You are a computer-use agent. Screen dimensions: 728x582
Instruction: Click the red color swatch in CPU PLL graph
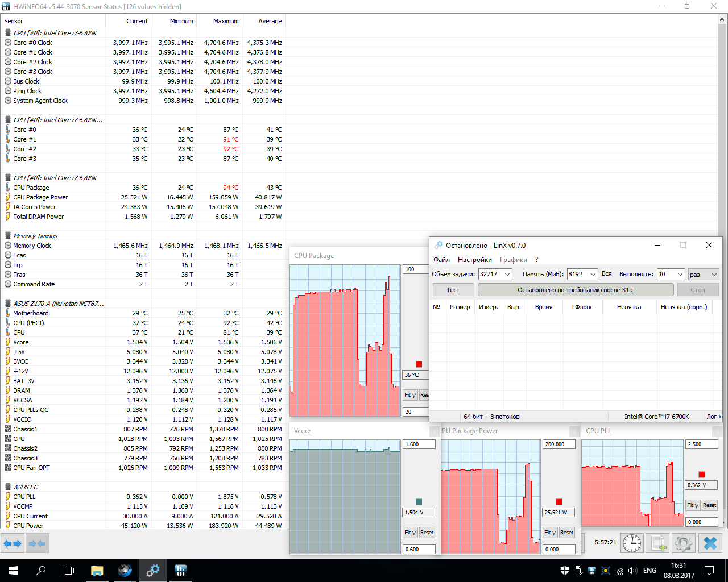[x=702, y=475]
